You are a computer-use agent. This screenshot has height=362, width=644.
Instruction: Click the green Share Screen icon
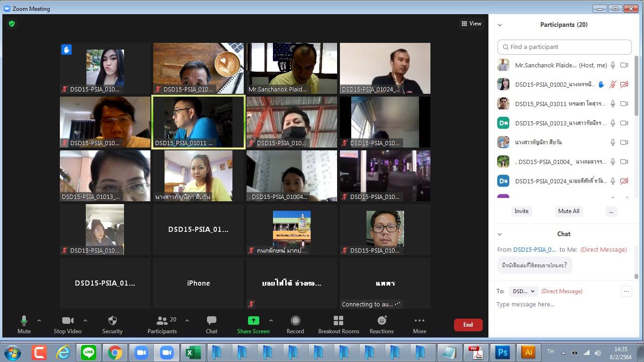(253, 321)
